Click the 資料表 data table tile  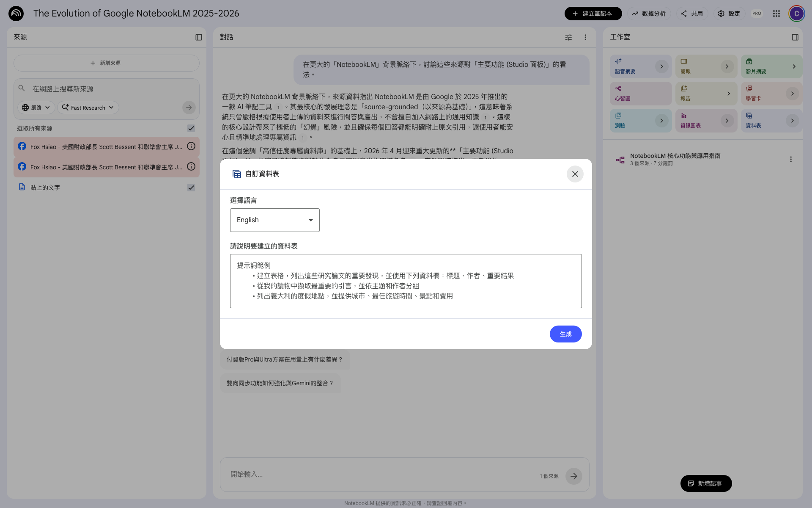tap(771, 121)
